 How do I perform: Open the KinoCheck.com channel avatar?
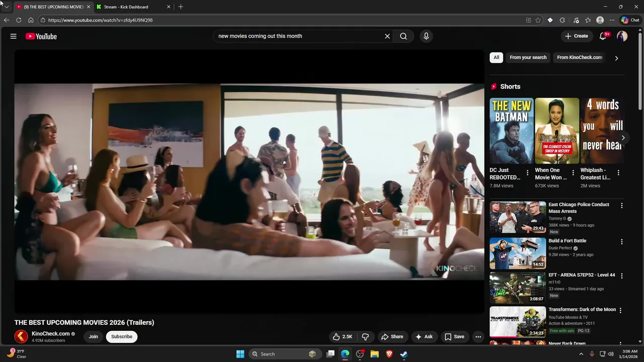[x=21, y=336]
